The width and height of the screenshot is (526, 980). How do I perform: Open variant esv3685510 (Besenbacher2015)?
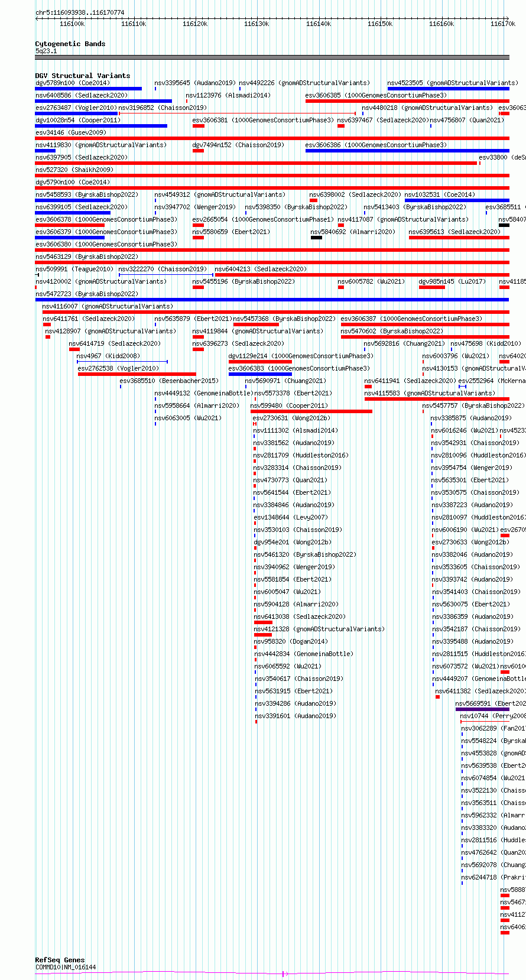tap(169, 381)
